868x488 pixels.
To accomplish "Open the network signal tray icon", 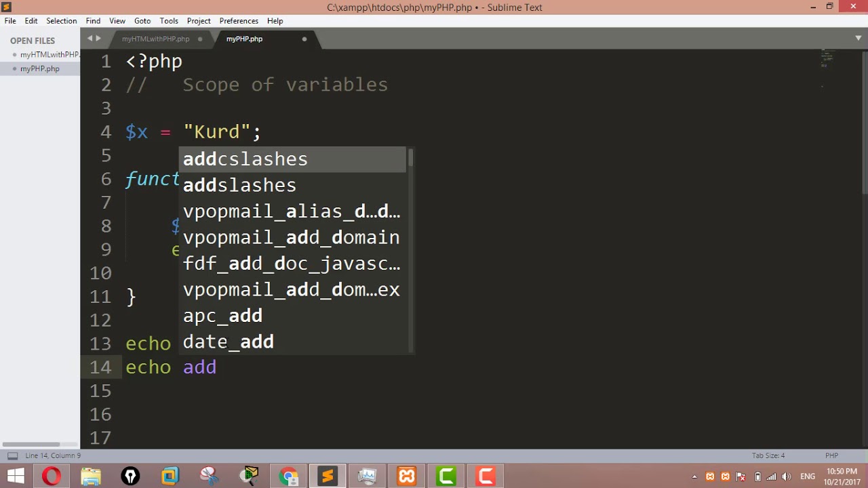I will tap(772, 476).
